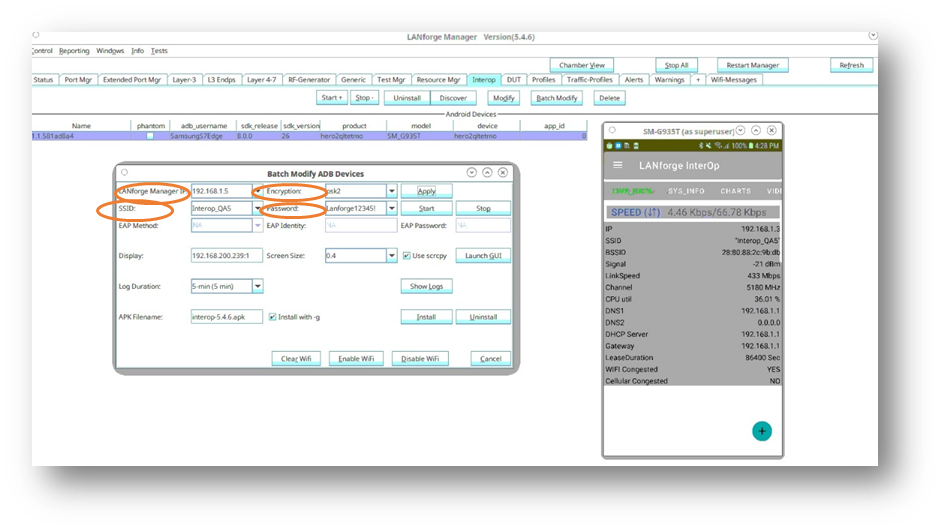Switch to the Port Mgr tab
Viewport: 943px width, 531px height.
point(78,80)
